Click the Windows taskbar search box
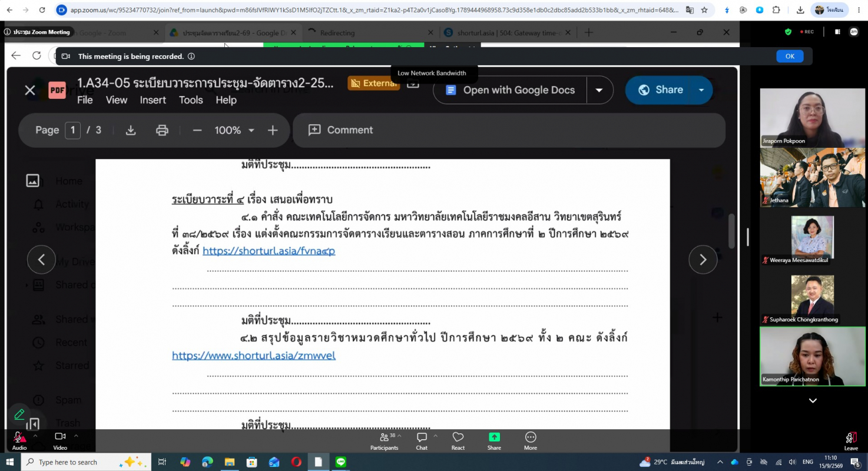The width and height of the screenshot is (868, 471). (x=86, y=462)
